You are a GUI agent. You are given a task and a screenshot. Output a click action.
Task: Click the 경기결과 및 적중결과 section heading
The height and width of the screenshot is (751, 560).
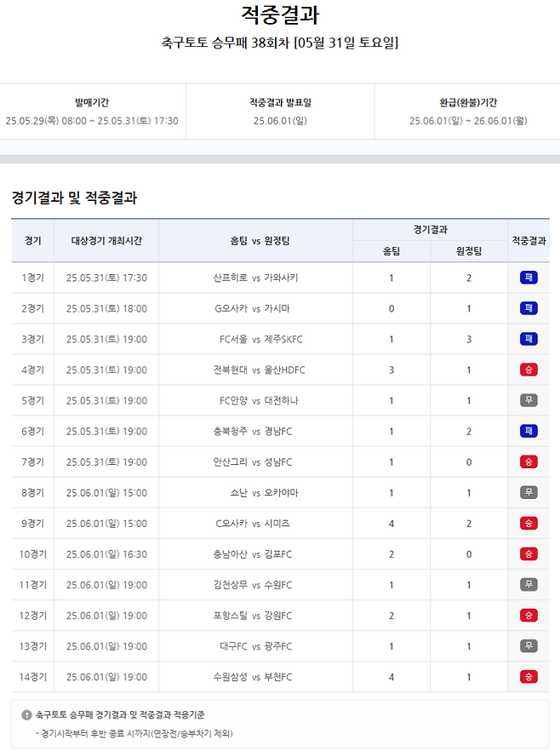pyautogui.click(x=74, y=198)
